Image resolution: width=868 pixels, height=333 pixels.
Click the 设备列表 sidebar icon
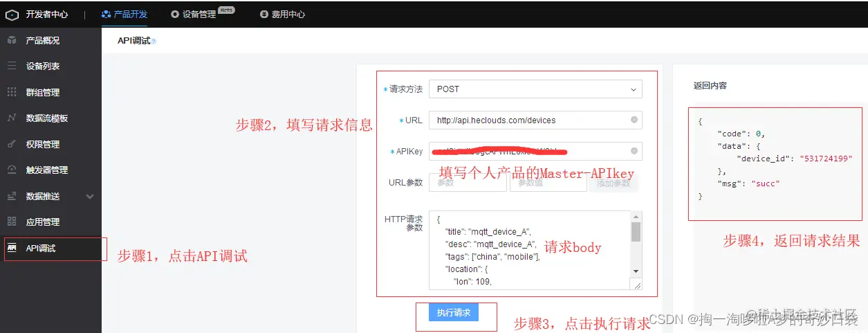[12, 66]
